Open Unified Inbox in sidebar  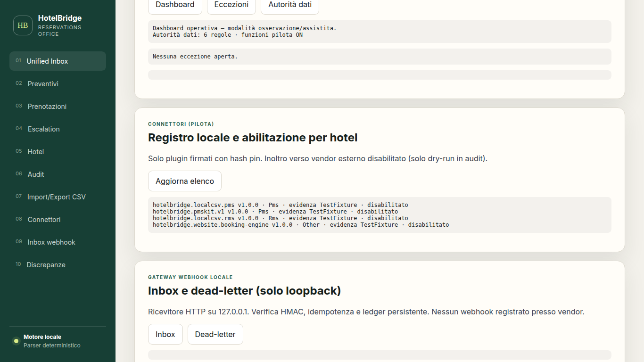[x=58, y=61]
